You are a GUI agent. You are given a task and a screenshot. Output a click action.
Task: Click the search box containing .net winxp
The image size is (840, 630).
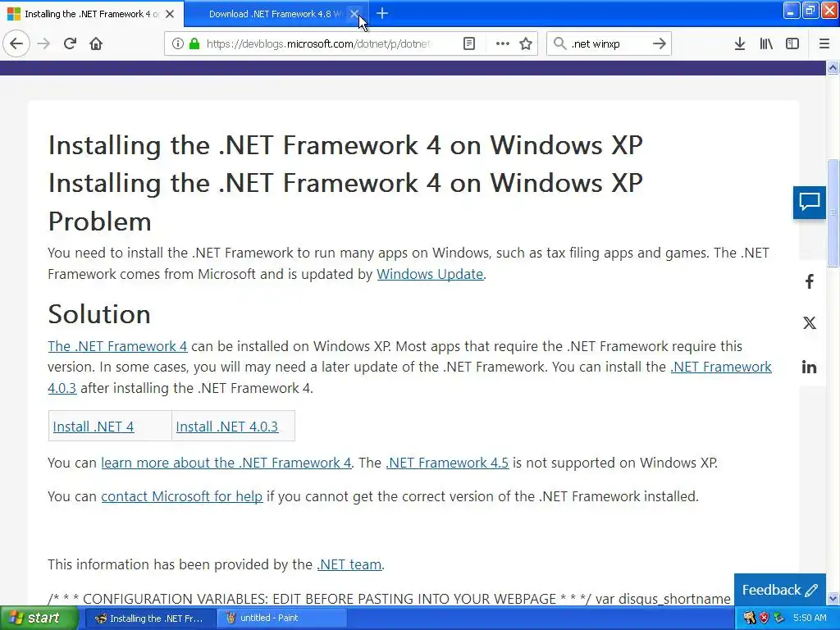tap(609, 43)
